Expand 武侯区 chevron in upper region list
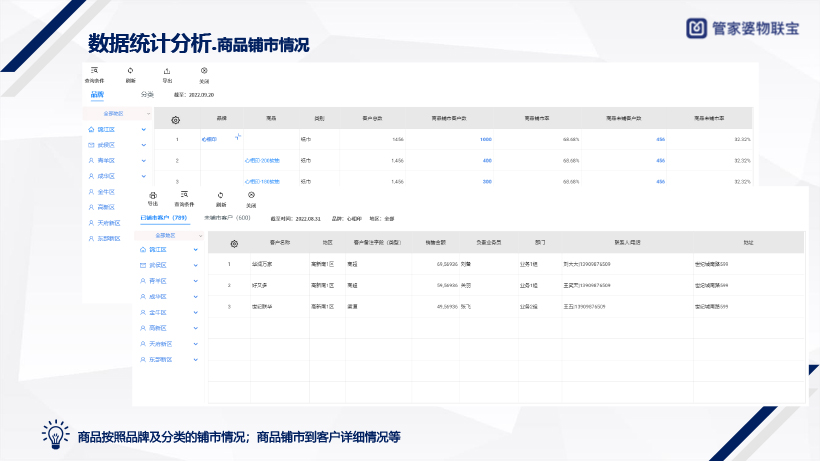 coord(147,145)
